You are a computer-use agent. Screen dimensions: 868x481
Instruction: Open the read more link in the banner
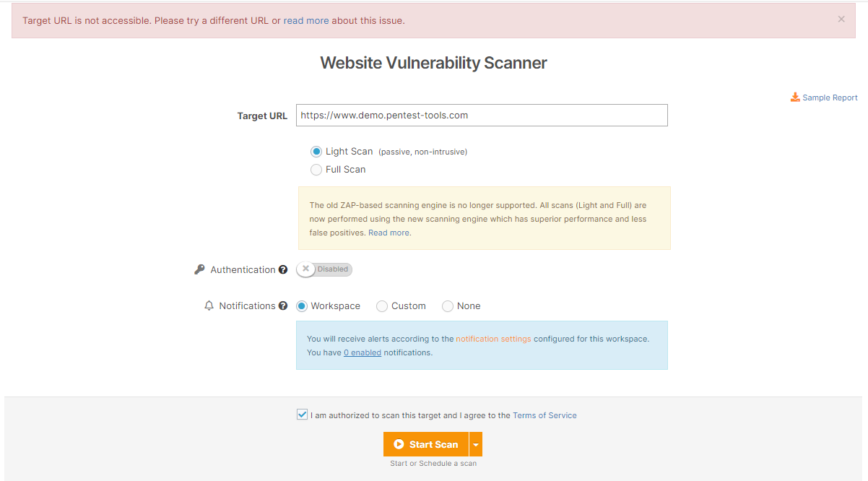305,20
